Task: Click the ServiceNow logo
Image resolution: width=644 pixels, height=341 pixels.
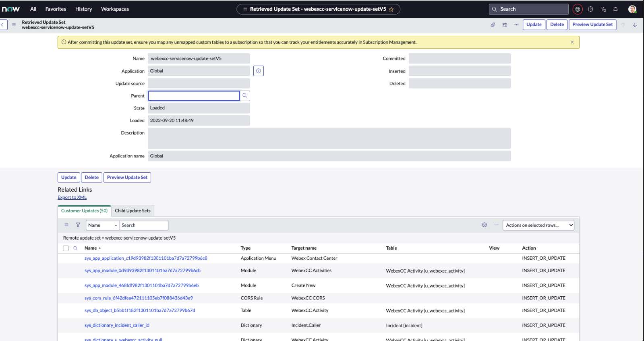Action: click(11, 9)
